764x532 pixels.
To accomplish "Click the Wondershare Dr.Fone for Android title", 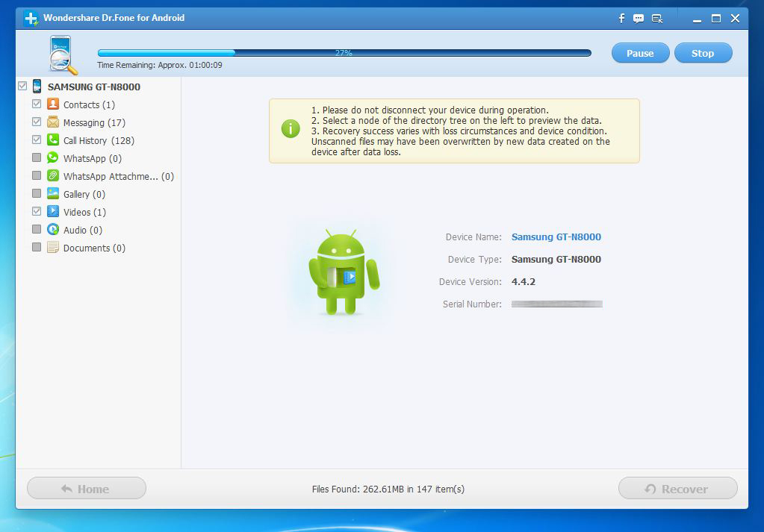I will pyautogui.click(x=114, y=18).
